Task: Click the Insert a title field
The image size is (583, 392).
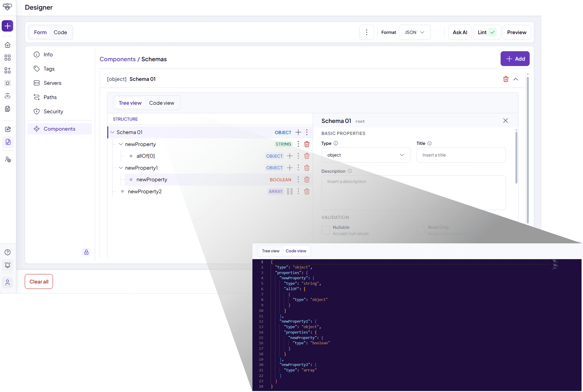Action: coord(461,155)
